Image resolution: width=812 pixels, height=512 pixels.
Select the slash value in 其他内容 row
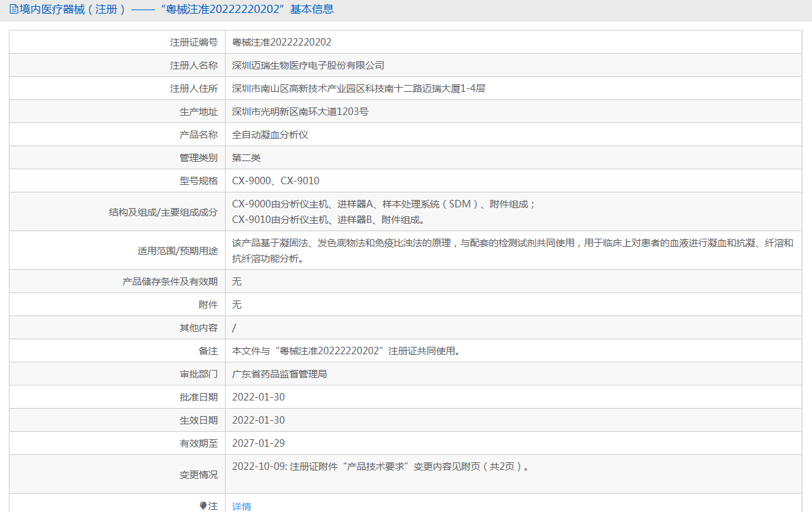[x=234, y=328]
